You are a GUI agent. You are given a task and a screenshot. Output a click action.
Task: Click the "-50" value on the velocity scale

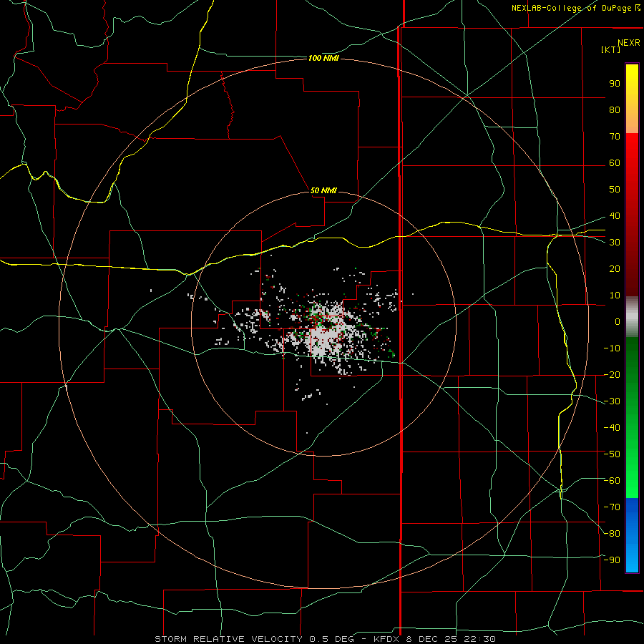point(612,454)
